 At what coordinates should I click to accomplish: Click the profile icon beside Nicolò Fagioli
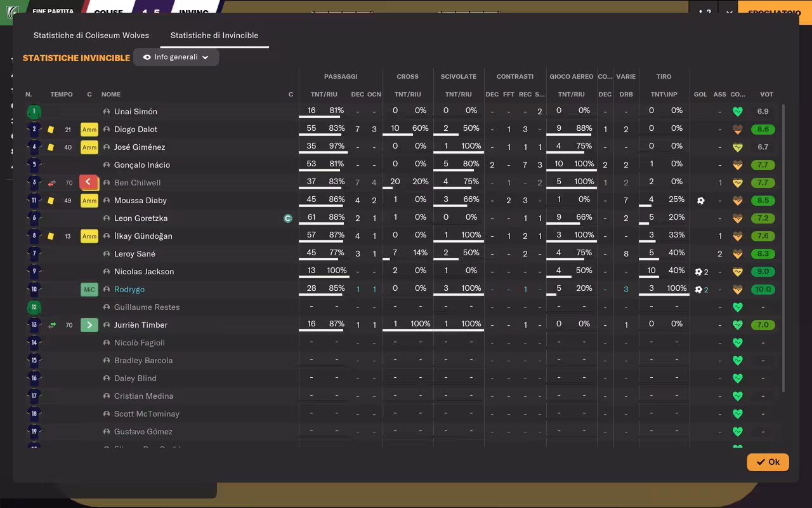pyautogui.click(x=107, y=343)
